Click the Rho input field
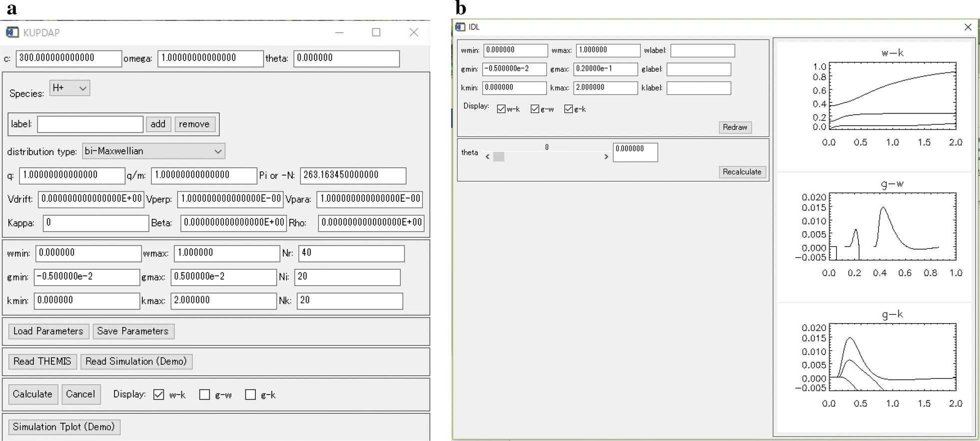Image resolution: width=980 pixels, height=441 pixels. (x=371, y=223)
